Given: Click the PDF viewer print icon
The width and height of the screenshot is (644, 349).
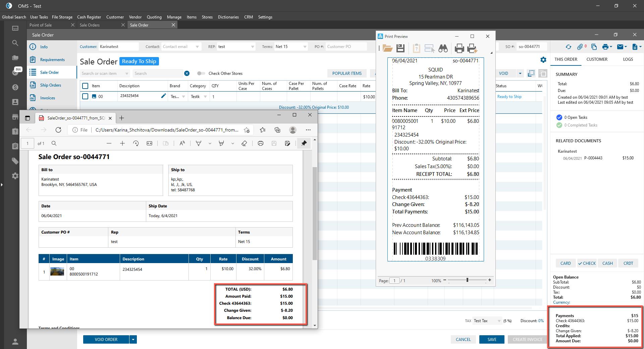Looking at the screenshot, I should click(x=261, y=143).
